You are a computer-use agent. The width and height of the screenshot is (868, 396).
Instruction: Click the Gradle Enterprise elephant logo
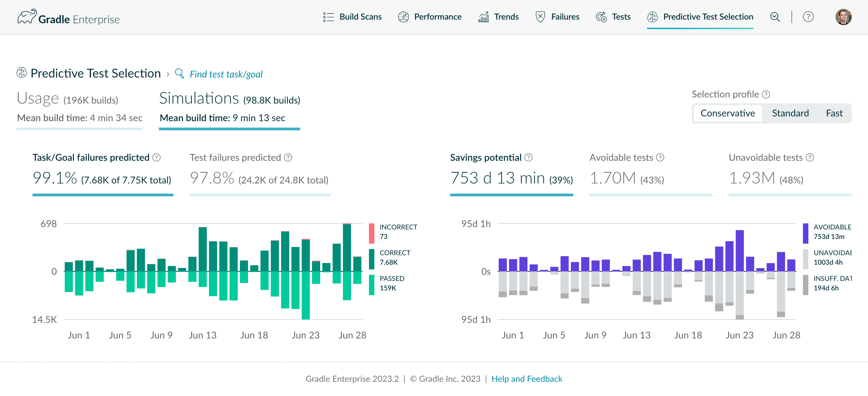(27, 17)
